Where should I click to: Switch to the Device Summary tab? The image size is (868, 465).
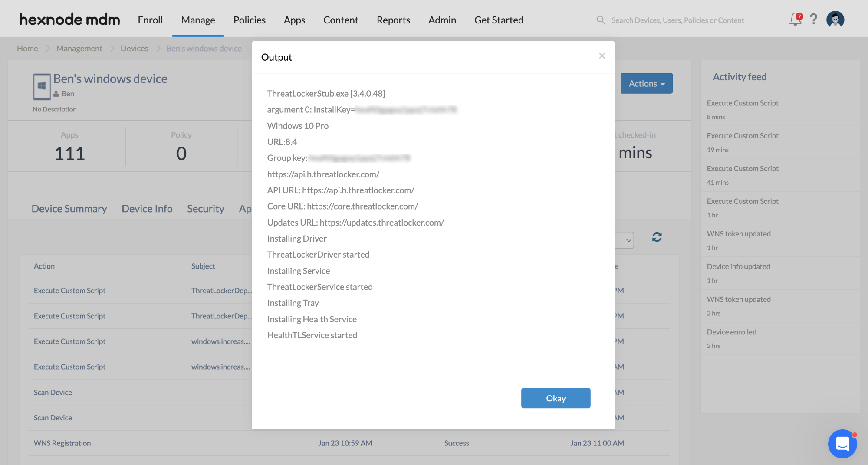coord(69,209)
